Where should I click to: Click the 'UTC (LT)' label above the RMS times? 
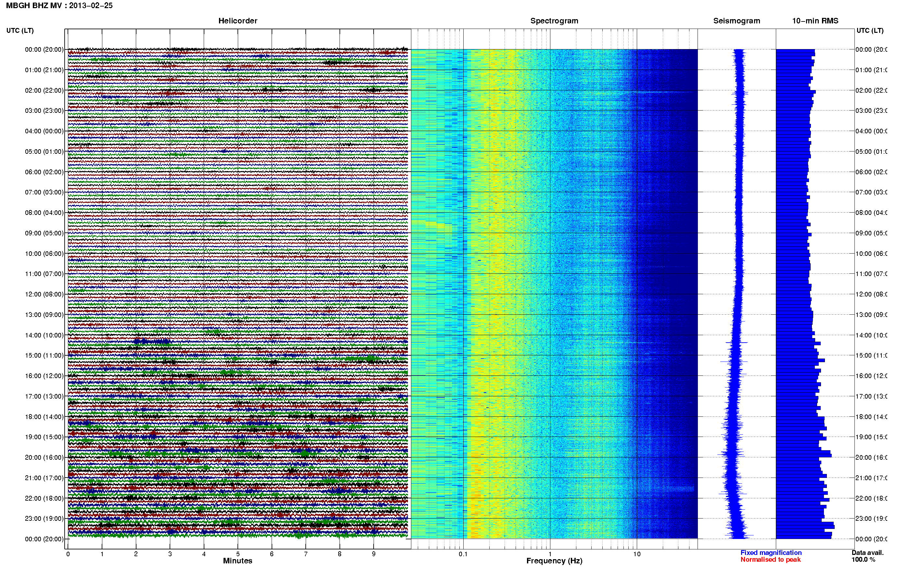tap(870, 31)
